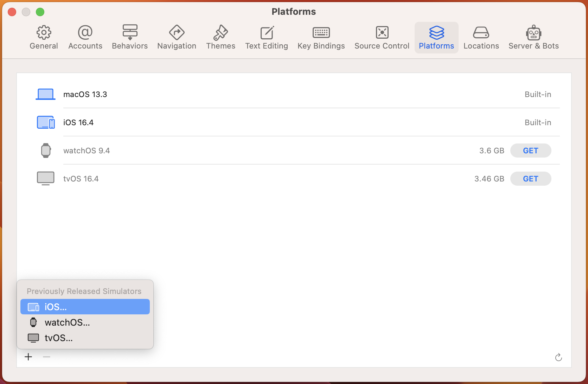Select the iOS 16.4 row text
This screenshot has height=384, width=588.
78,122
